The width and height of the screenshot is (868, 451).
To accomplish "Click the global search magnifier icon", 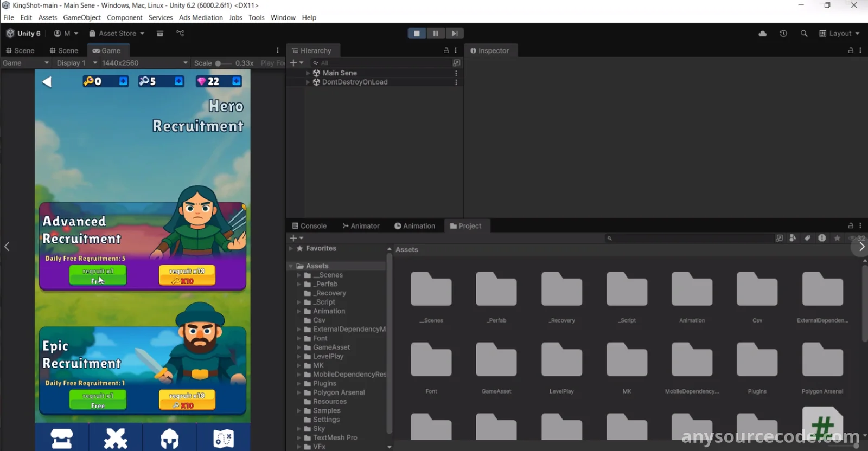I will point(804,34).
